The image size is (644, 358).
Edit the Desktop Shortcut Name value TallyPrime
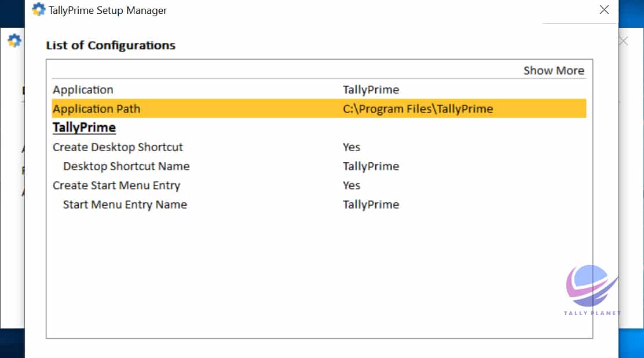point(371,166)
